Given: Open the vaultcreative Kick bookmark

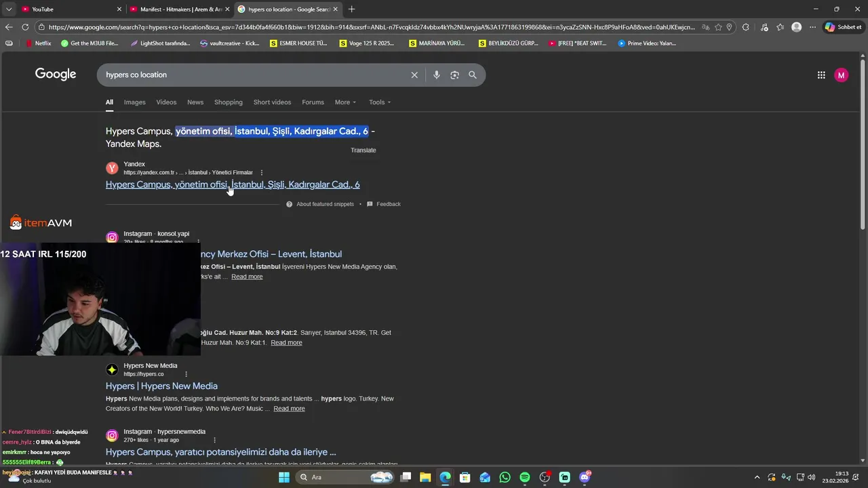Looking at the screenshot, I should point(230,43).
